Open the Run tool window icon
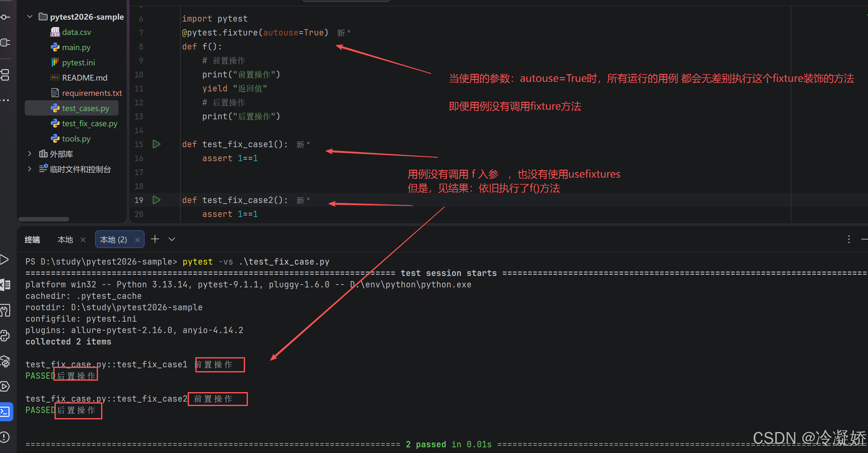The height and width of the screenshot is (453, 868). 4,259
